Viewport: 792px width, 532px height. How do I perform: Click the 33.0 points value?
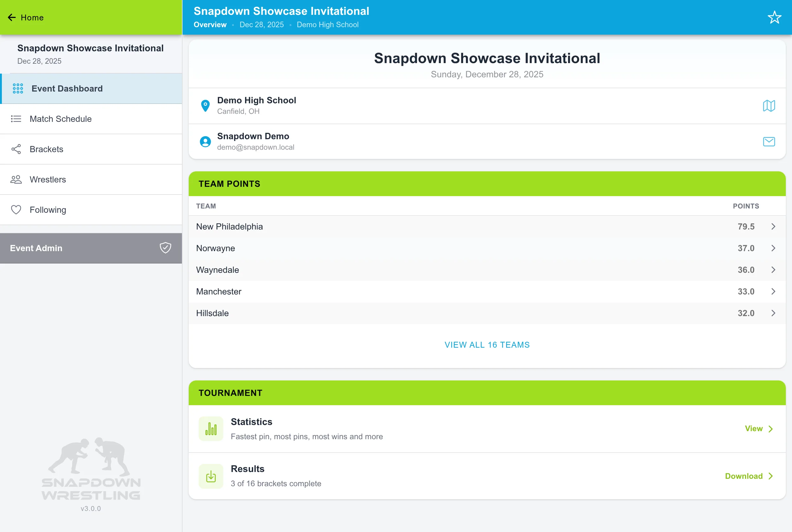point(746,291)
